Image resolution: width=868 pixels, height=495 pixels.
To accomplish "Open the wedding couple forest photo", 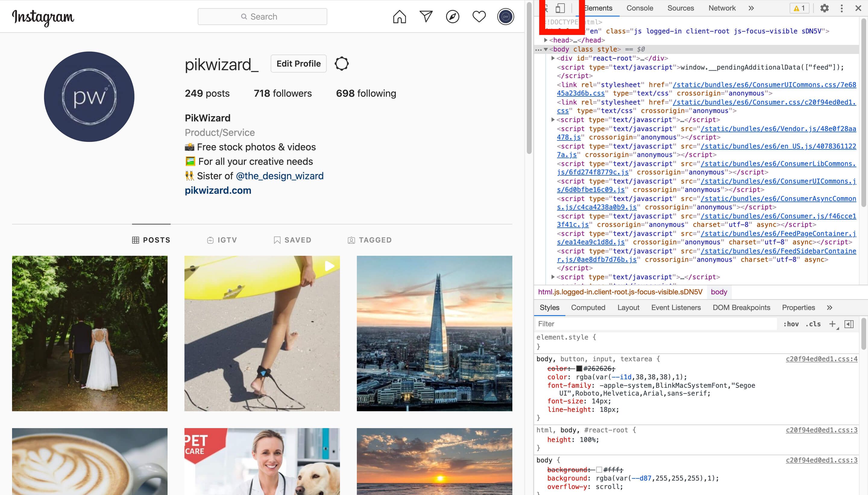I will (x=90, y=334).
